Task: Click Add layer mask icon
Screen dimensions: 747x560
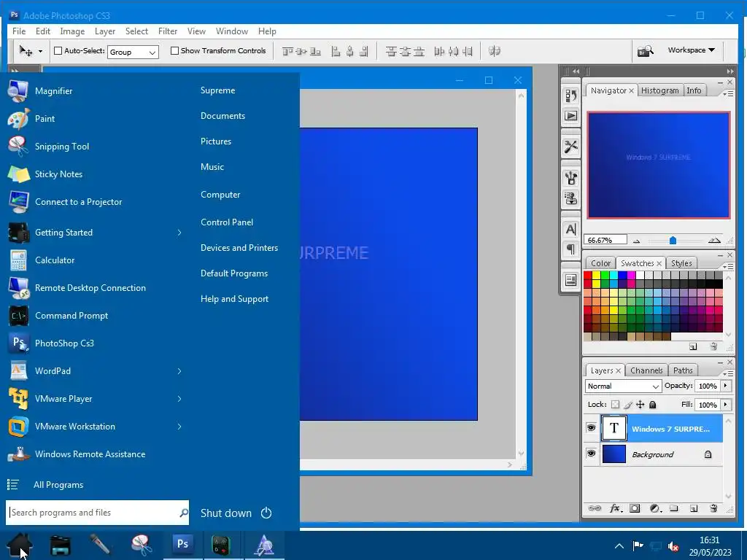Action: (635, 508)
